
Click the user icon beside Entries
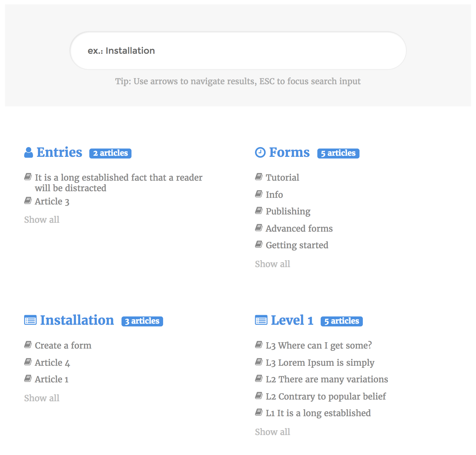pyautogui.click(x=29, y=152)
